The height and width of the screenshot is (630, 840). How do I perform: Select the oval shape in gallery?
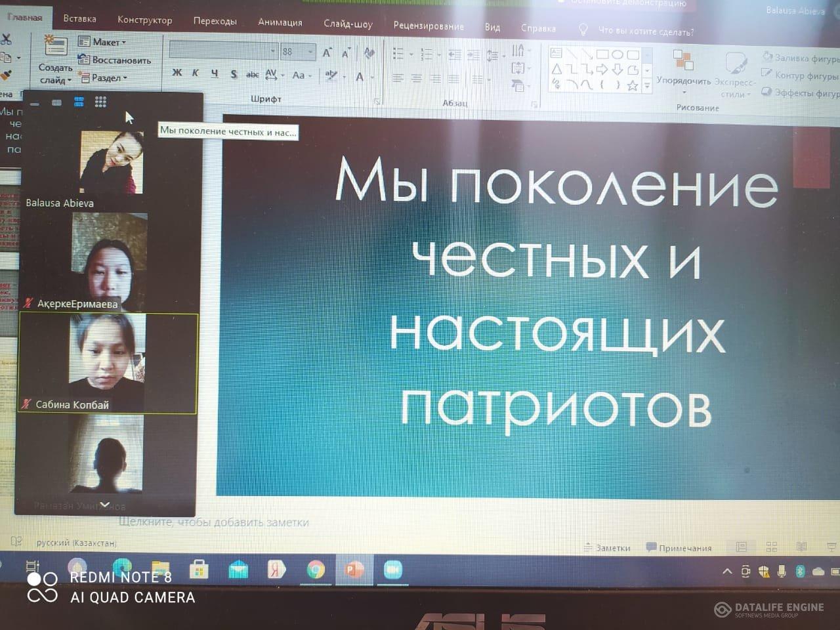pyautogui.click(x=618, y=54)
